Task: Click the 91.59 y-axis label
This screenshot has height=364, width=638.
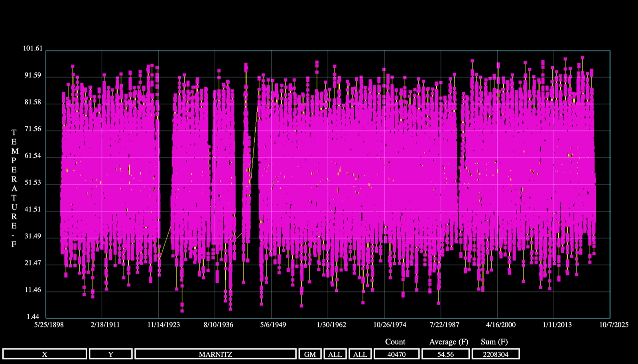Action: 33,76
